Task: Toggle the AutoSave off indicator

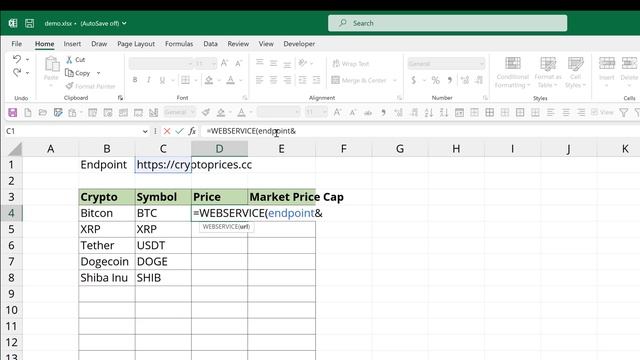Action: click(100, 23)
